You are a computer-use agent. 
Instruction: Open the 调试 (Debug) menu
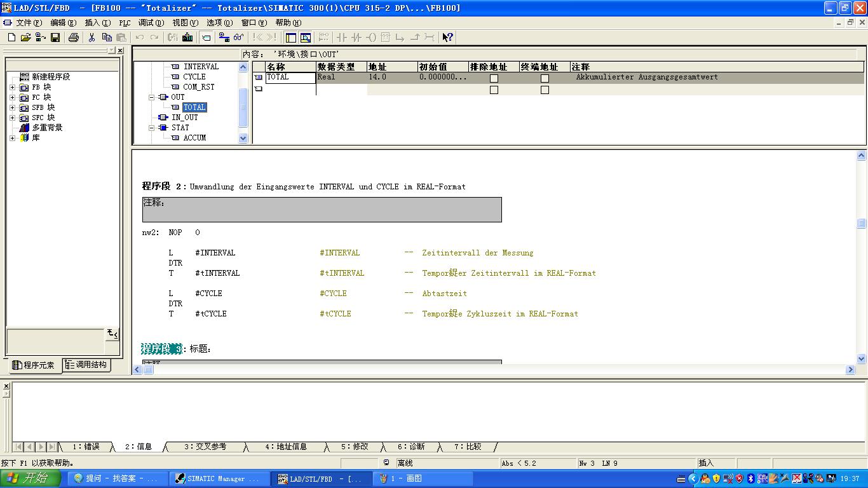pyautogui.click(x=151, y=23)
